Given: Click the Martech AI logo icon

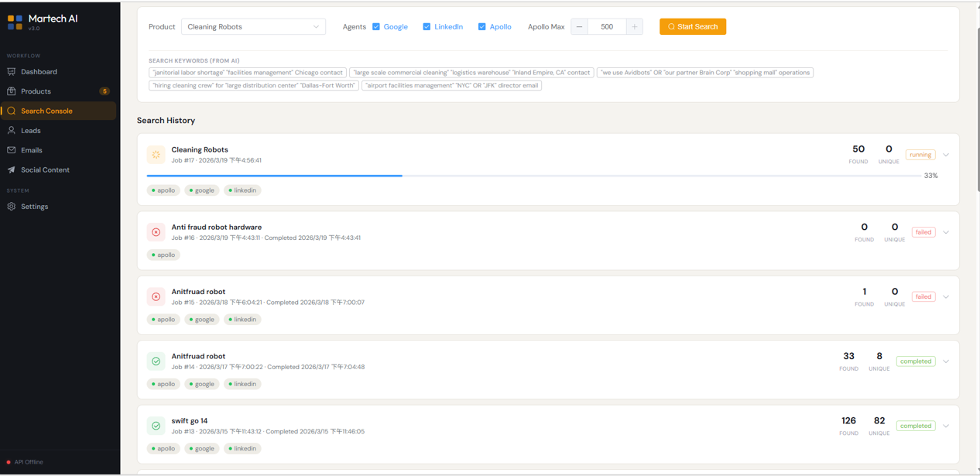Looking at the screenshot, I should coord(15,22).
